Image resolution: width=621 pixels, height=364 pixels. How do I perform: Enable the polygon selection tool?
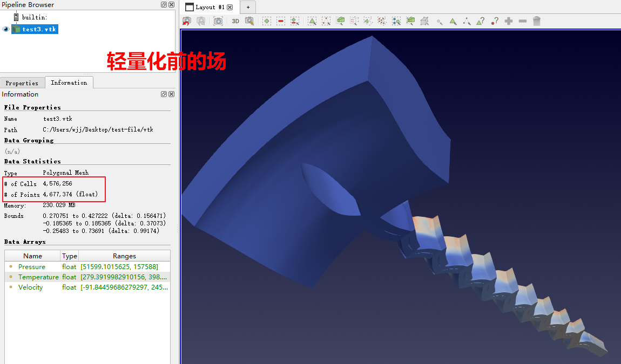(x=368, y=20)
